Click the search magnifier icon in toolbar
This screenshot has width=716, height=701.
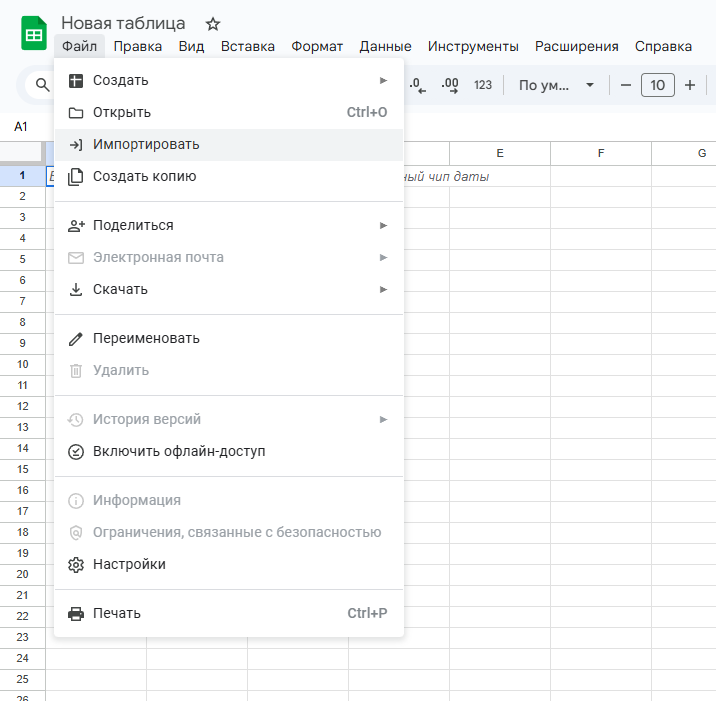tap(42, 85)
